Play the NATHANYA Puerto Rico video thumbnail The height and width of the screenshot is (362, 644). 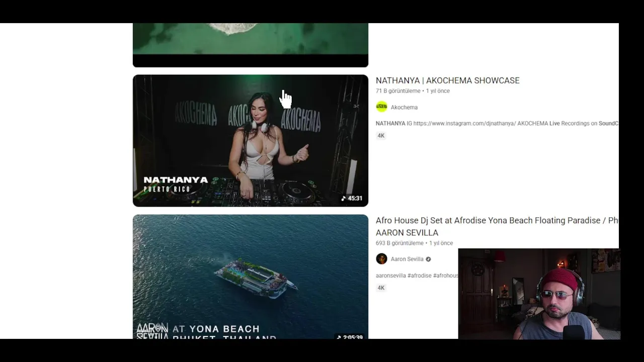(251, 141)
